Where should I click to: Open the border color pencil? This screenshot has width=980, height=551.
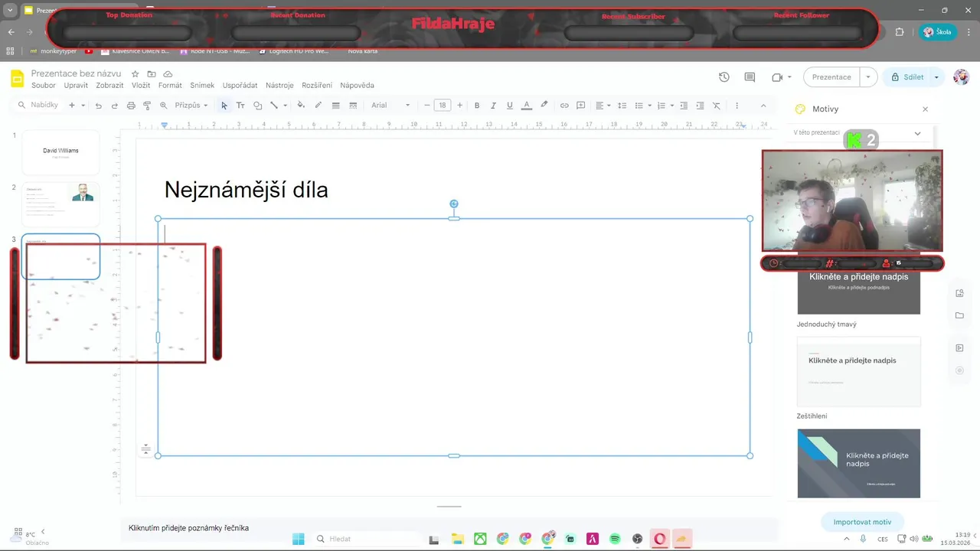[x=318, y=106]
